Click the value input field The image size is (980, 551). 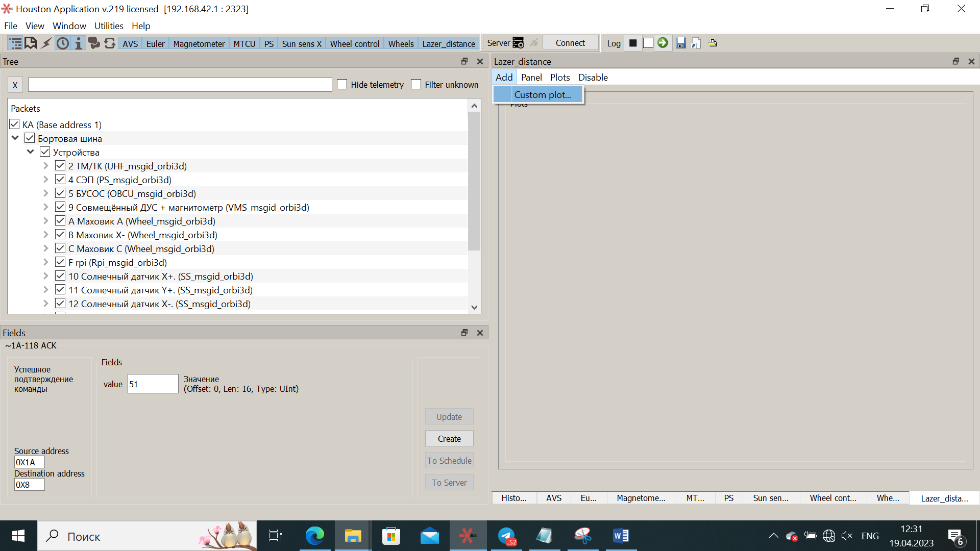tap(153, 384)
